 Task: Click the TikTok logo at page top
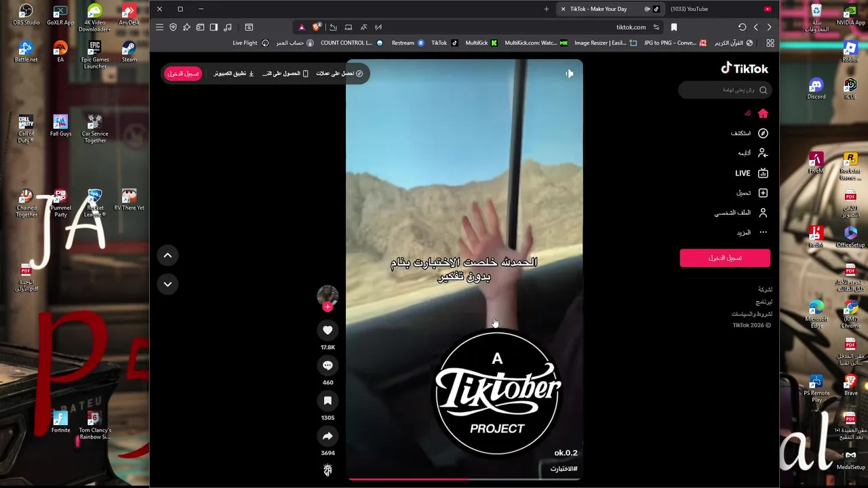(744, 68)
